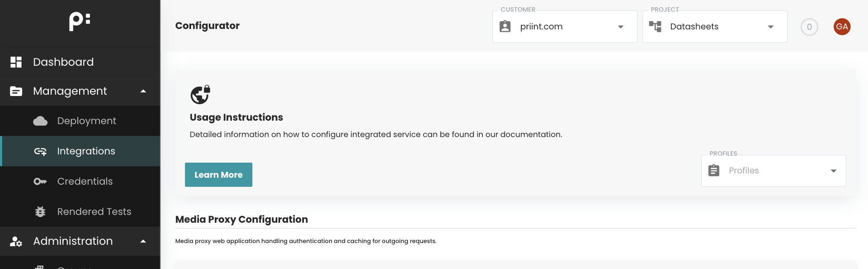Open the GA user avatar menu
Image resolution: width=868 pixels, height=269 pixels.
pyautogui.click(x=842, y=27)
